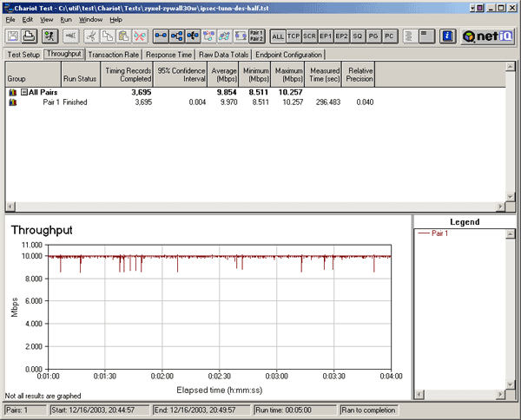The height and width of the screenshot is (420, 521).
Task: Open the Window menu
Action: pos(91,19)
